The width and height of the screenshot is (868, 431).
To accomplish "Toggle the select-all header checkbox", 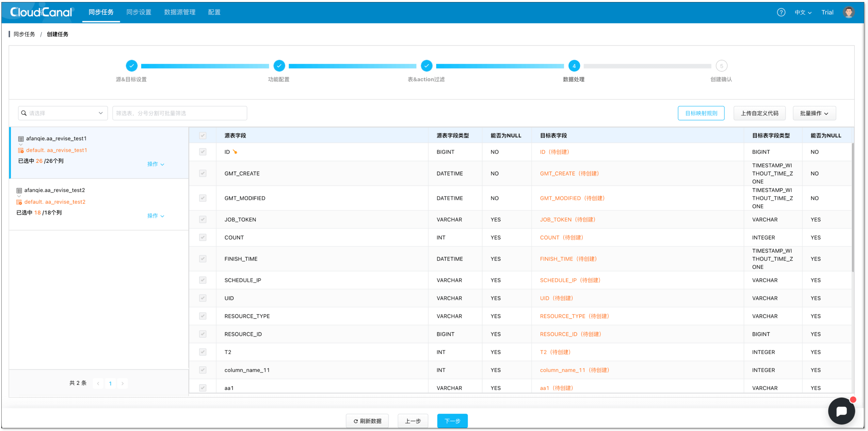I will click(x=203, y=135).
